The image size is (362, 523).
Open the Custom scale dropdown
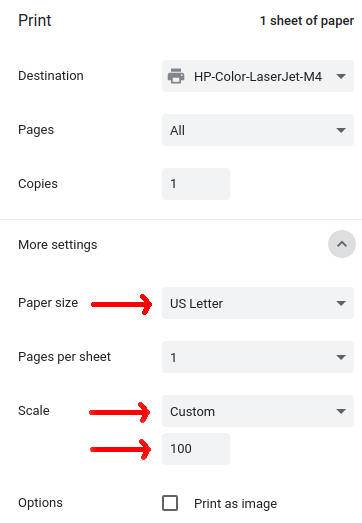(x=258, y=411)
